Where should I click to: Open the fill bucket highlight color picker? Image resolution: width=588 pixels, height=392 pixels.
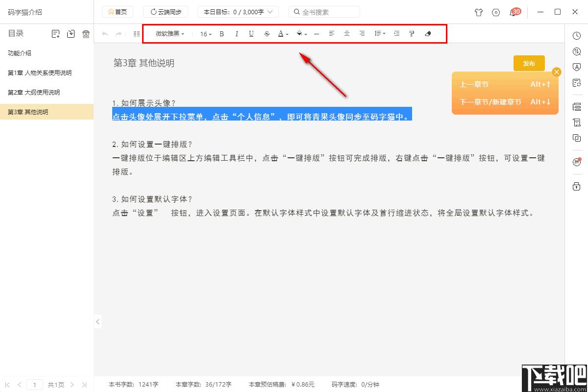pyautogui.click(x=301, y=34)
